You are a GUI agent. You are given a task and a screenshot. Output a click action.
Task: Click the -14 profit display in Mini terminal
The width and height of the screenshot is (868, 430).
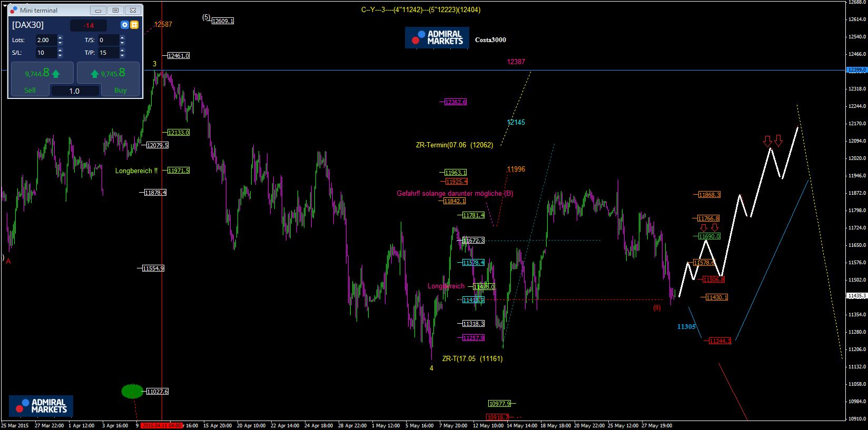[x=88, y=25]
